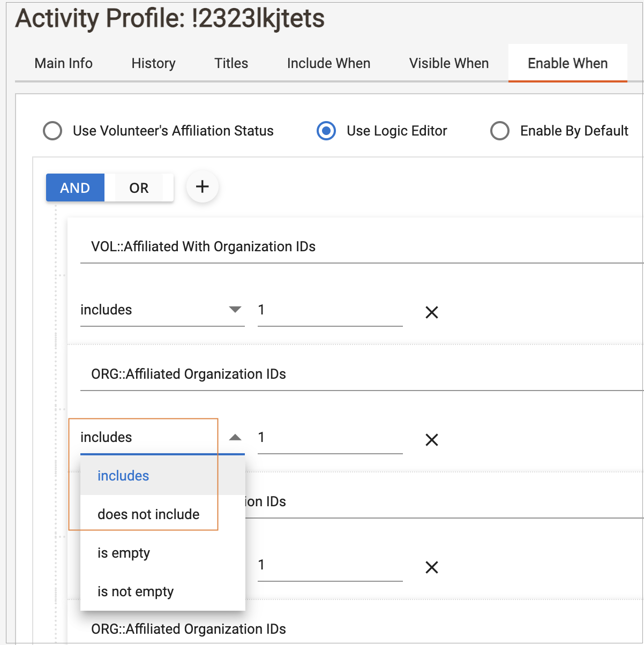
Task: Select Use Volunteer's Affiliation Status radio button
Action: (x=53, y=131)
